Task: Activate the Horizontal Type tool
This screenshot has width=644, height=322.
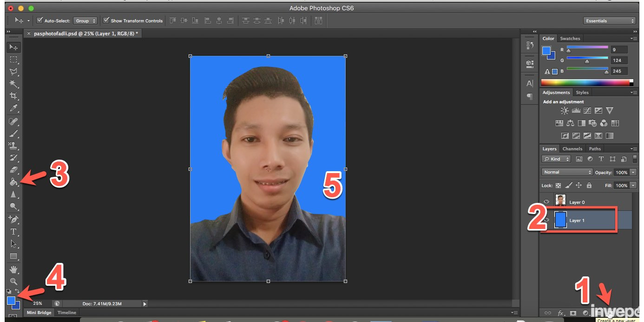Action: (13, 232)
